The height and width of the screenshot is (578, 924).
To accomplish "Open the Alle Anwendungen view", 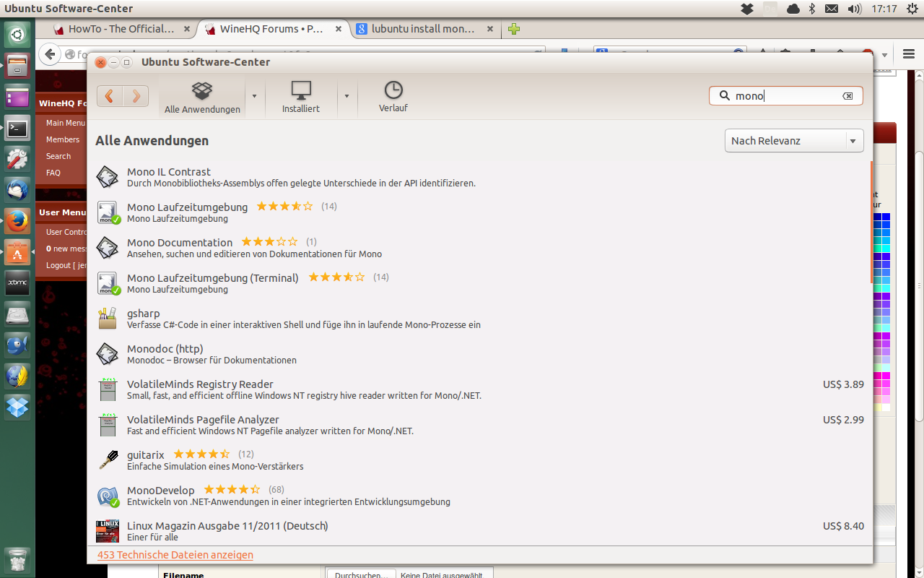I will click(202, 97).
